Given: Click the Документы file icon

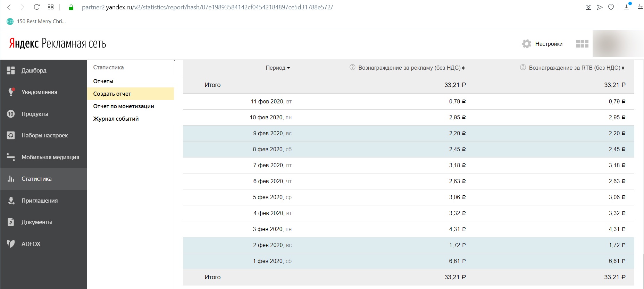Looking at the screenshot, I should 11,222.
